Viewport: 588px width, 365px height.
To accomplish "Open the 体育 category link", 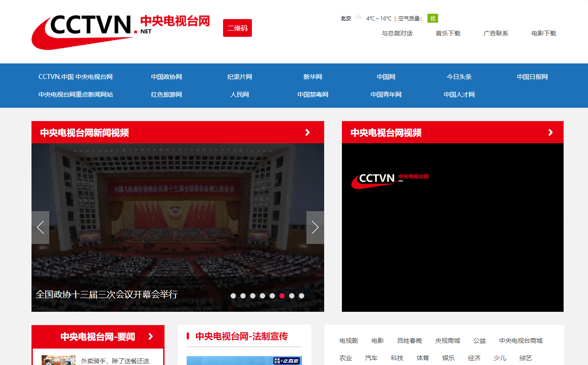I will point(423,358).
